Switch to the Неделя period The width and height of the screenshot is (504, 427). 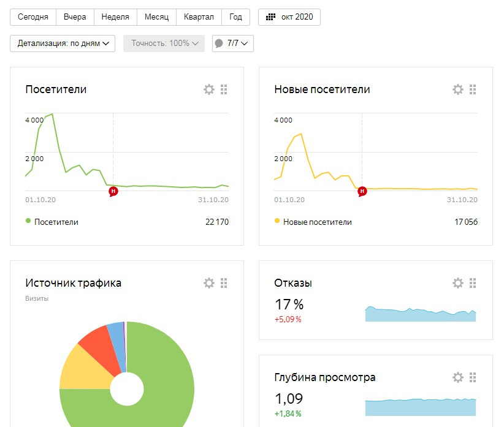[x=115, y=17]
